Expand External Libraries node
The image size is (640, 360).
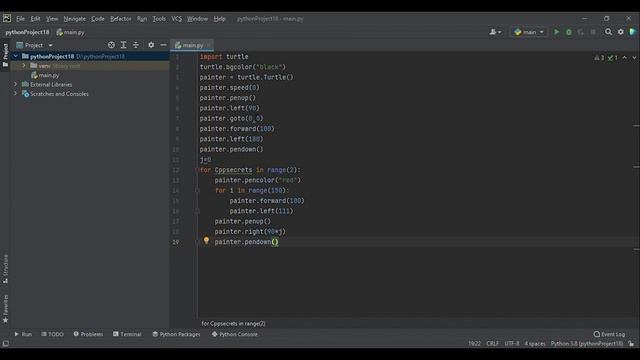(x=16, y=84)
